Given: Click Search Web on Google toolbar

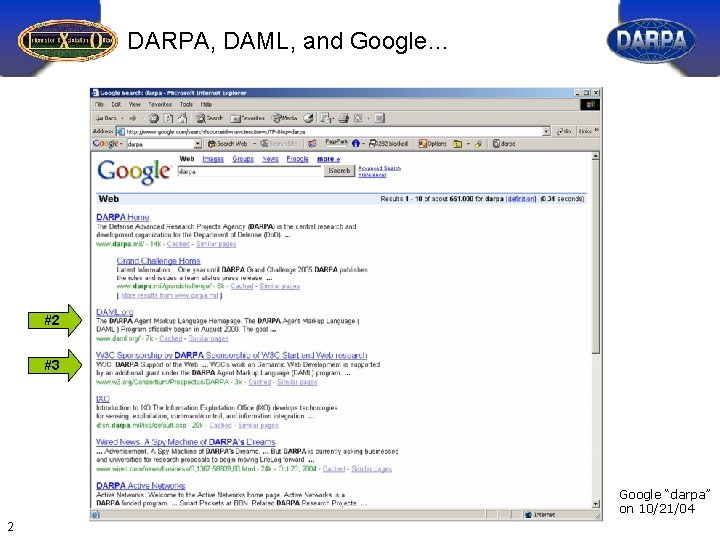Looking at the screenshot, I should (x=227, y=144).
